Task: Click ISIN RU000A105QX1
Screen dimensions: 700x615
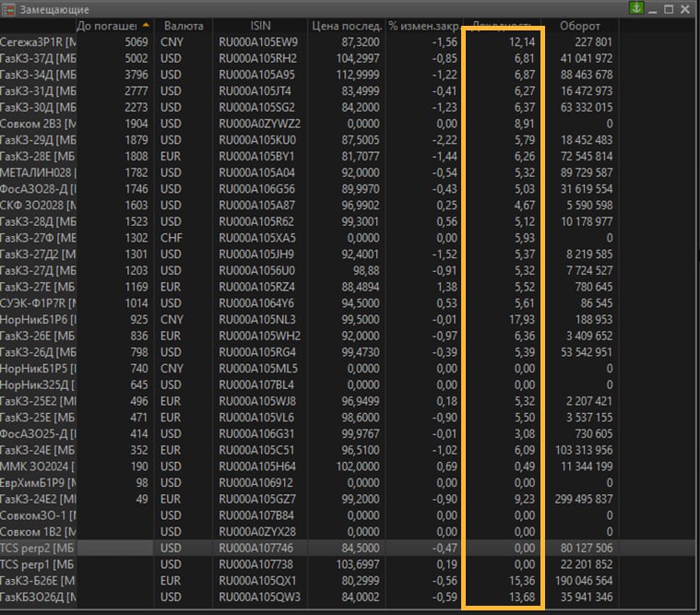Action: coord(256,581)
